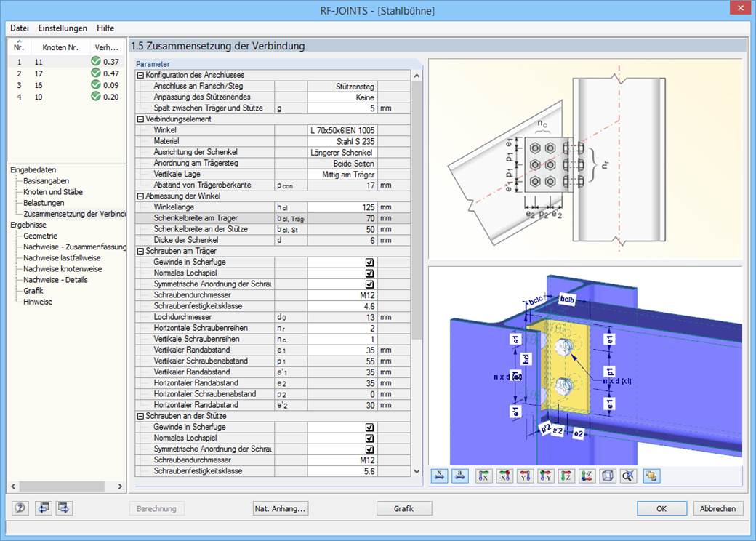Click the green check icon for node 11
Image resolution: width=756 pixels, height=541 pixels.
pos(95,61)
